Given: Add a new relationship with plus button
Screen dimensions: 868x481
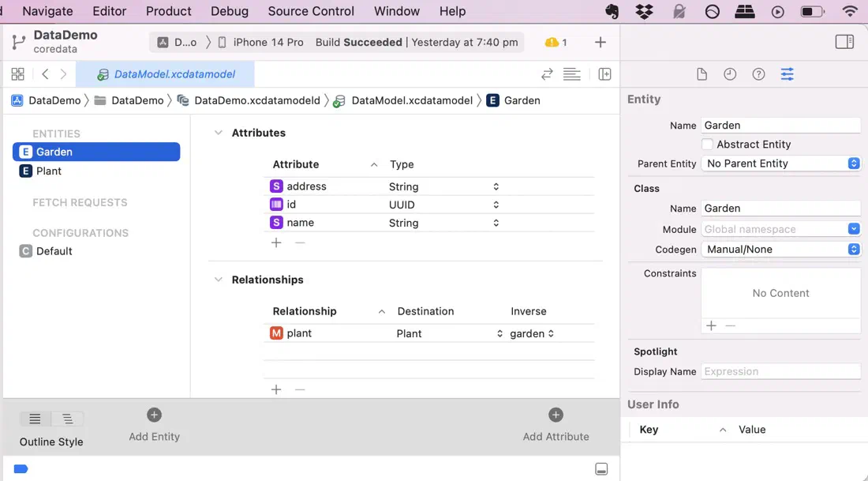Looking at the screenshot, I should tap(276, 389).
